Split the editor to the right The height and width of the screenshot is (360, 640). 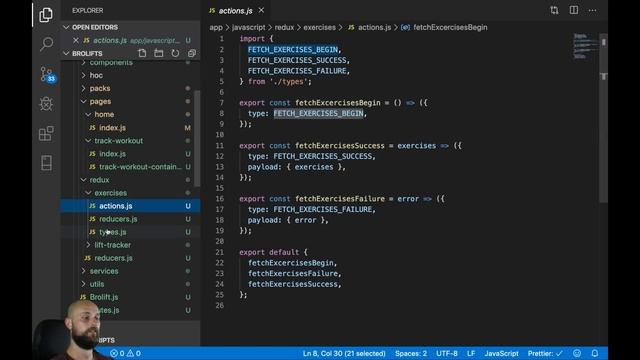[573, 10]
